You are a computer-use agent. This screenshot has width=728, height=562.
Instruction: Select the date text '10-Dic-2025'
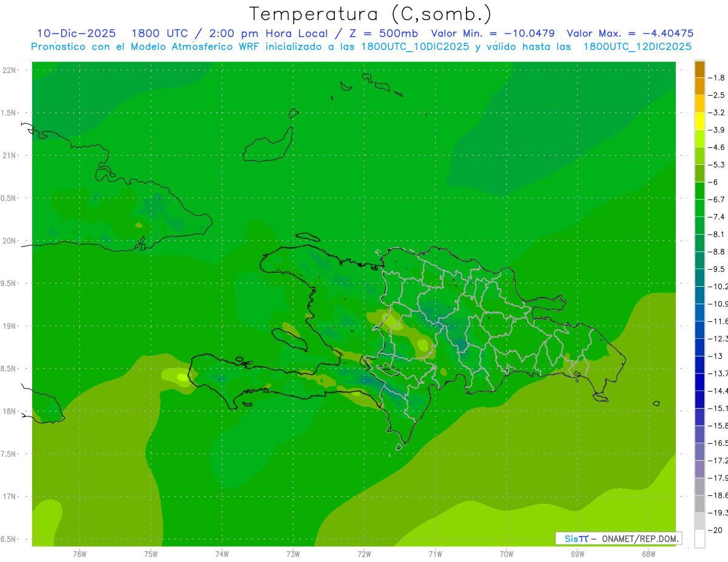click(76, 33)
